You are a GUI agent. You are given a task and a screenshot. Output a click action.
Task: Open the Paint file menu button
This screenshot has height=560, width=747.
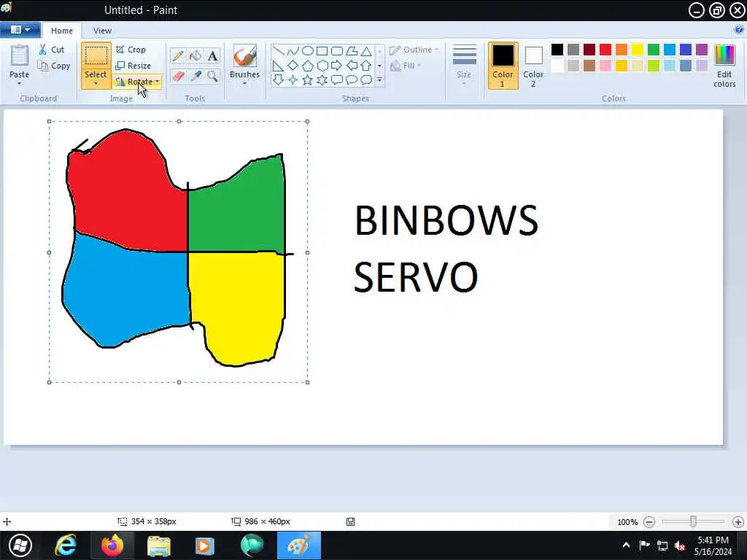20,30
